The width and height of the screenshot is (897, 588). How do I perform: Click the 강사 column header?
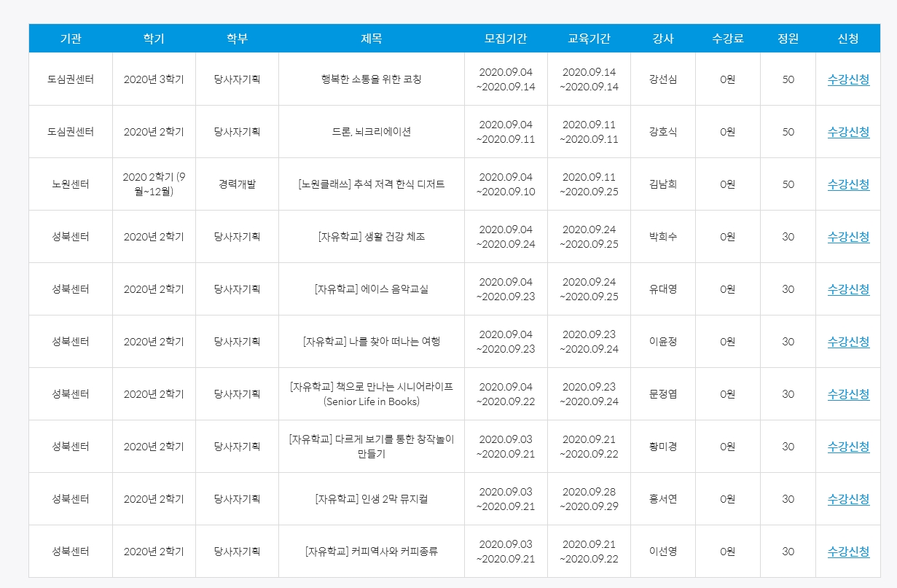coord(663,39)
